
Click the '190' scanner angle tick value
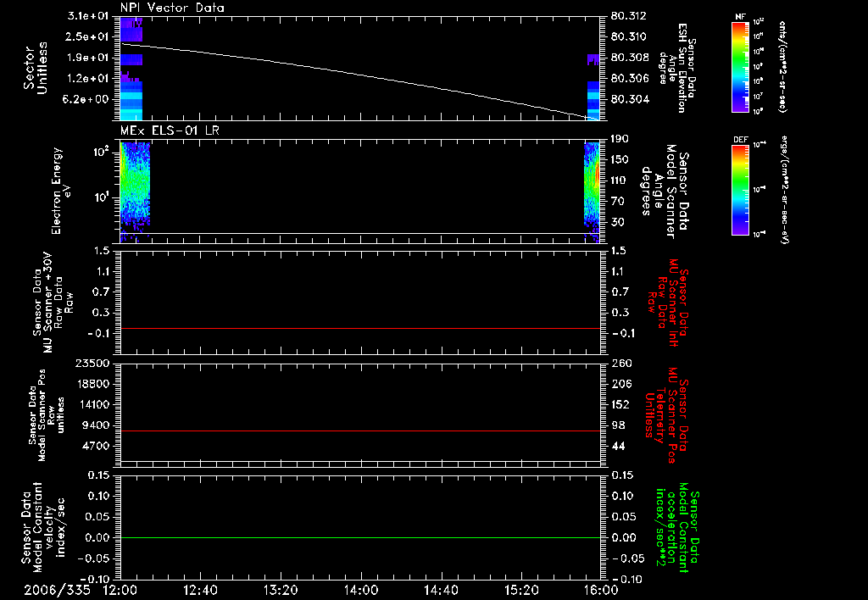pos(620,139)
